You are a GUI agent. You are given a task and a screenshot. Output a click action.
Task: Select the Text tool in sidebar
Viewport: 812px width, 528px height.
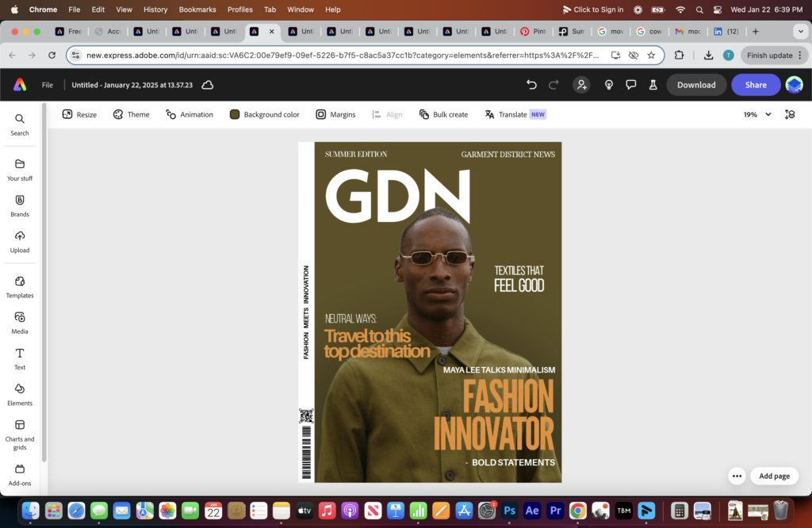[x=20, y=358]
